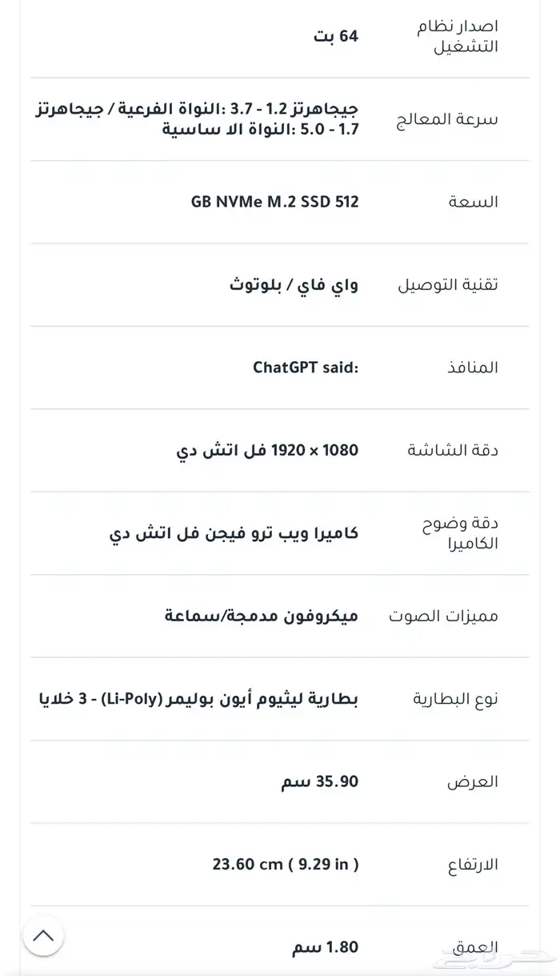560x976 pixels.
Task: Select the نوع البطارية label
Action: pyautogui.click(x=454, y=698)
